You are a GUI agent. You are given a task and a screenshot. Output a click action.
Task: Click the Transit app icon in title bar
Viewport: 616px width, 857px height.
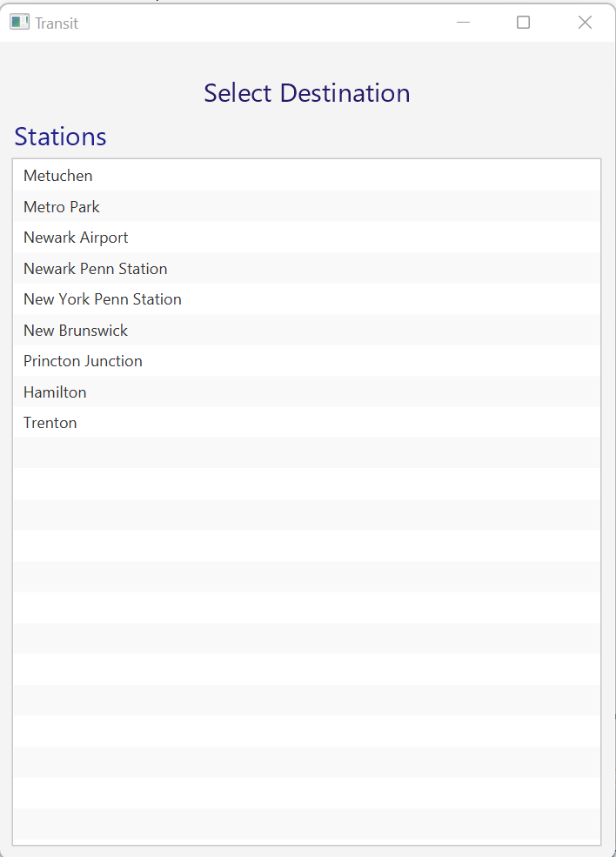click(x=20, y=23)
